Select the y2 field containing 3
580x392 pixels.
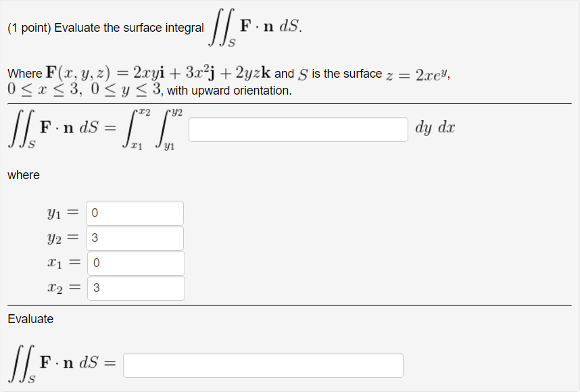click(x=135, y=238)
